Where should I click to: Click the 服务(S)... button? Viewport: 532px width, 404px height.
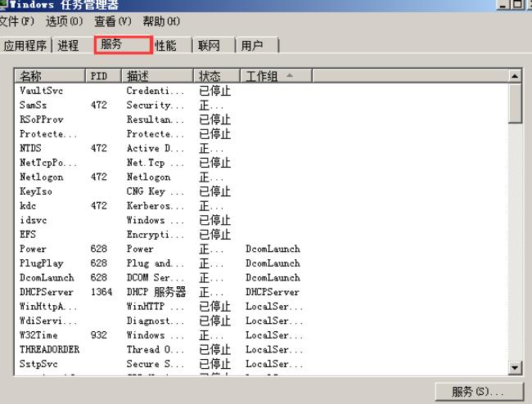coord(480,392)
